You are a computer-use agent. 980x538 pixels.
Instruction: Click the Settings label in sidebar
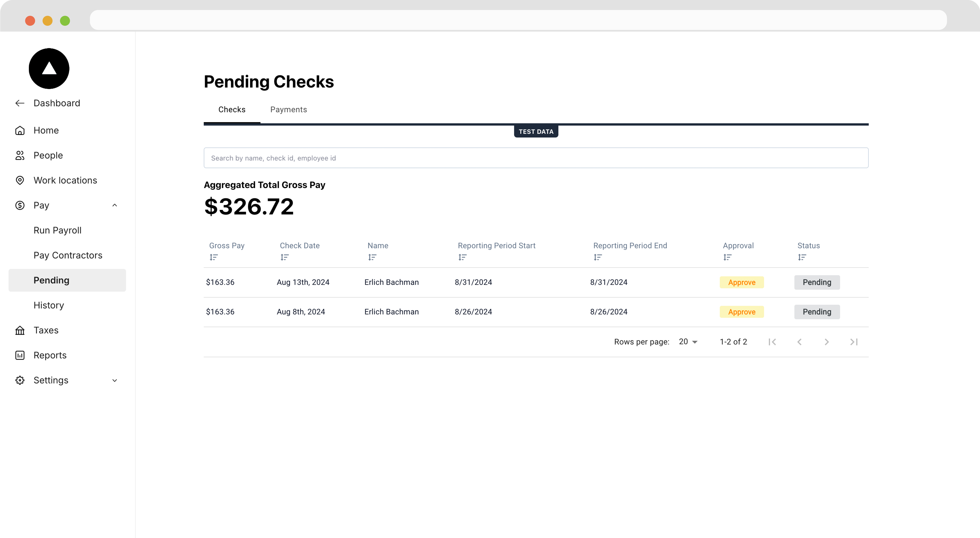51,380
